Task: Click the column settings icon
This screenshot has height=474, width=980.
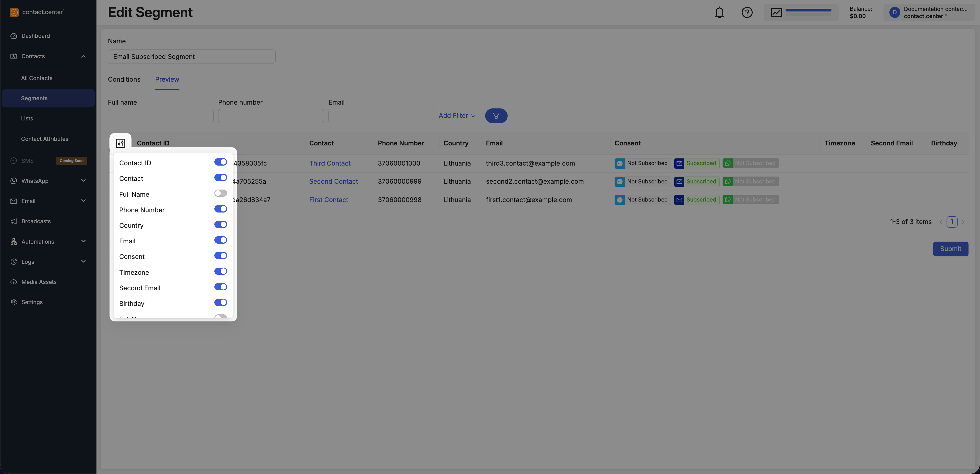Action: pos(121,143)
